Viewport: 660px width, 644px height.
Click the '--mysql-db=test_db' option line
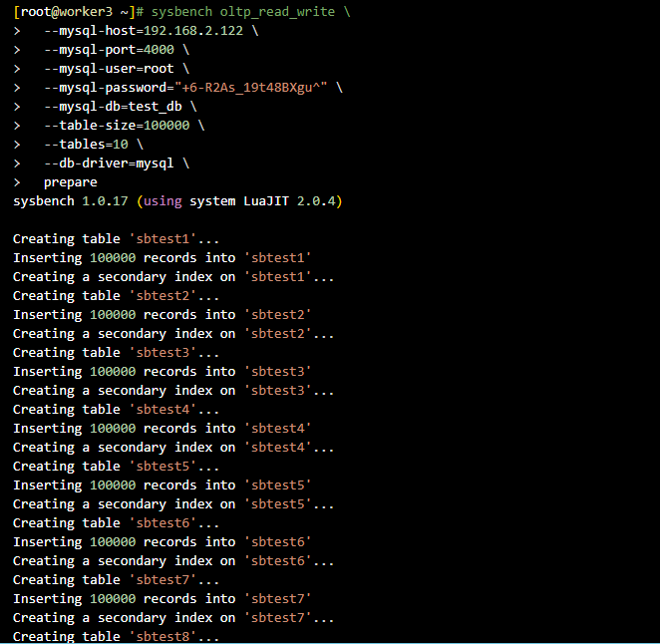click(x=121, y=107)
